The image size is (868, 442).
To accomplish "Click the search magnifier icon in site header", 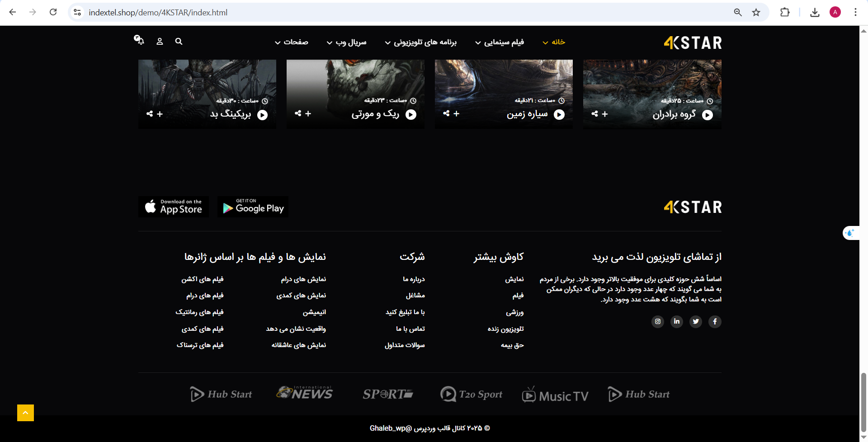I will pyautogui.click(x=179, y=42).
